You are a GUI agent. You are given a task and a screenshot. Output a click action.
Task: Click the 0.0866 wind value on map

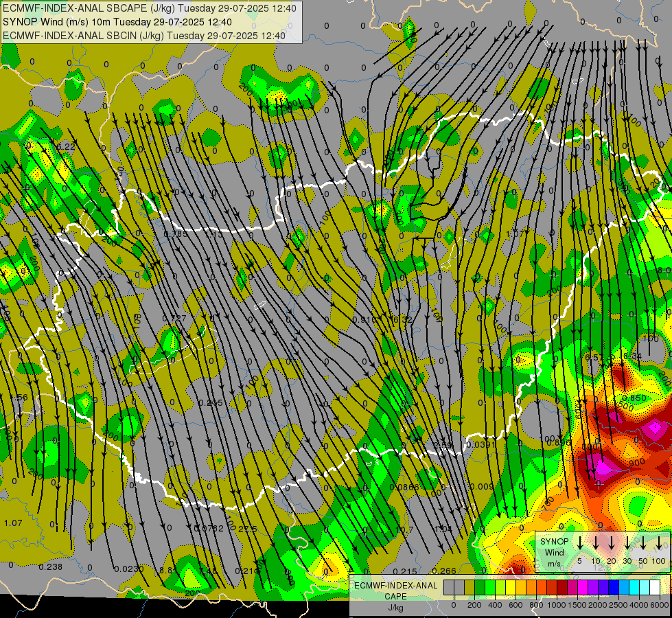[x=404, y=487]
